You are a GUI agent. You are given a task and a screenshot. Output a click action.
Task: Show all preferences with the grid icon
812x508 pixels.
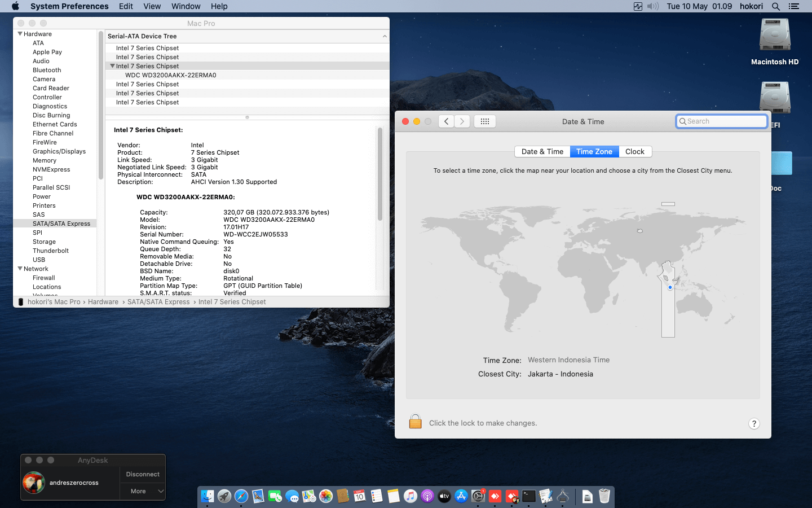[485, 121]
